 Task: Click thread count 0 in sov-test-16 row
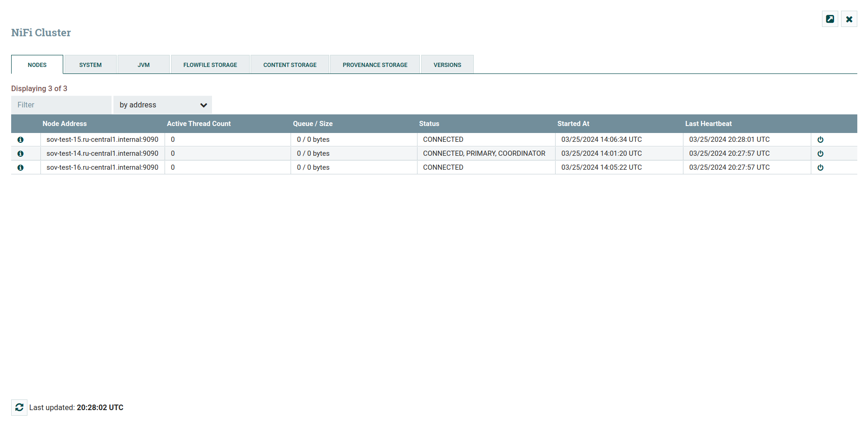coord(173,167)
